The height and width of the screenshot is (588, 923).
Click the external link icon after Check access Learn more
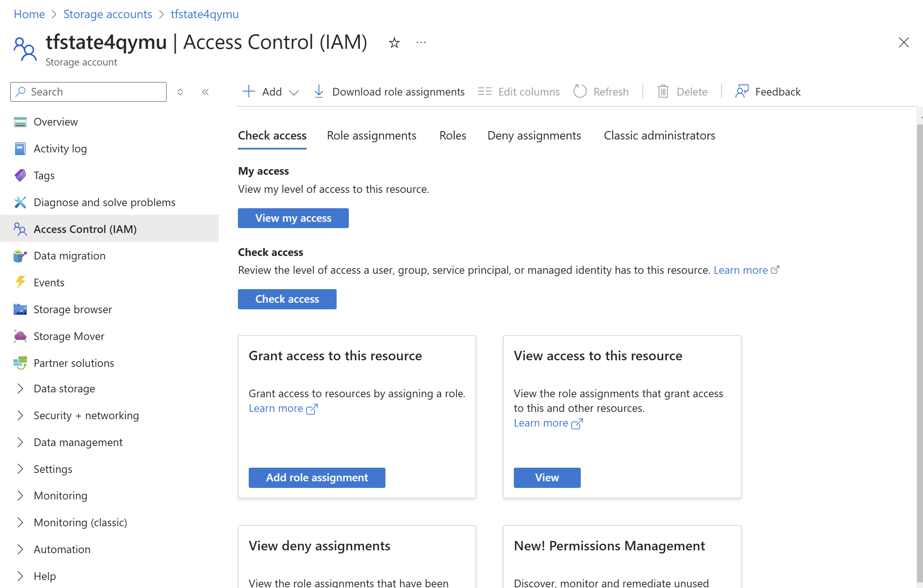[x=775, y=270]
